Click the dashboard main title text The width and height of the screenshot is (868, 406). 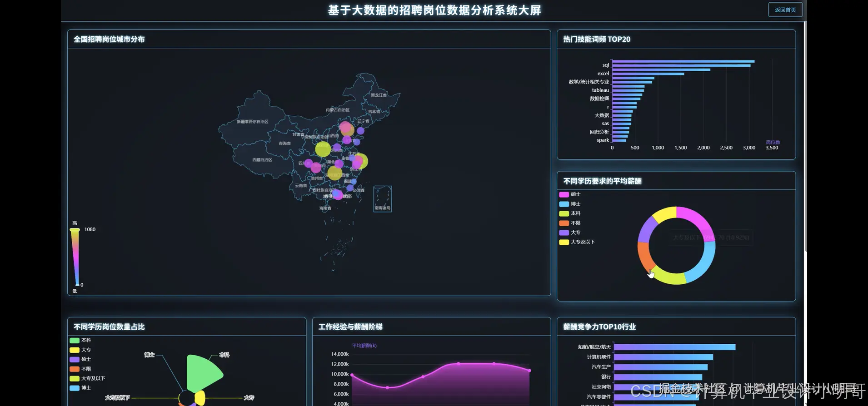[x=434, y=10]
